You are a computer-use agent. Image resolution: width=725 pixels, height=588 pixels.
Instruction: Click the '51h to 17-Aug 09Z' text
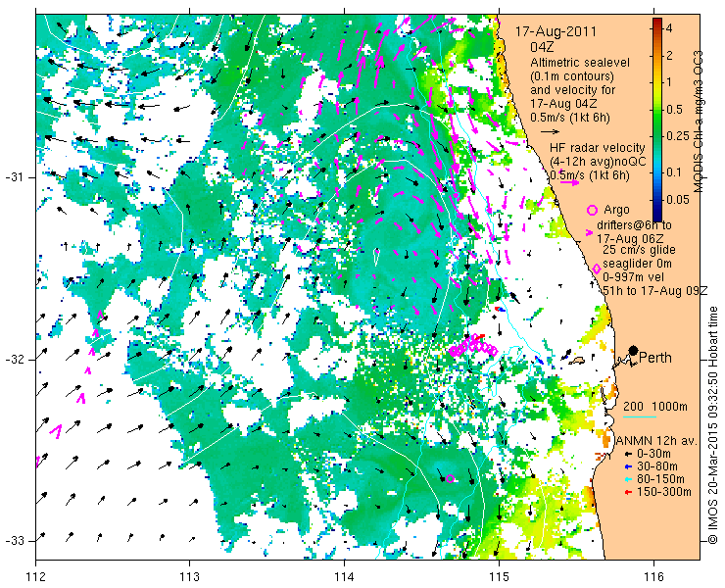(x=655, y=290)
